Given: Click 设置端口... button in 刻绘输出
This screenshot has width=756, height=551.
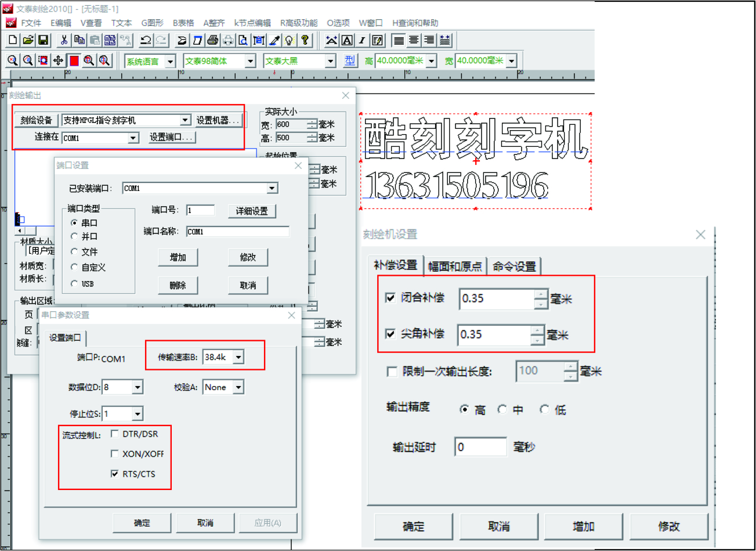Looking at the screenshot, I should (171, 138).
